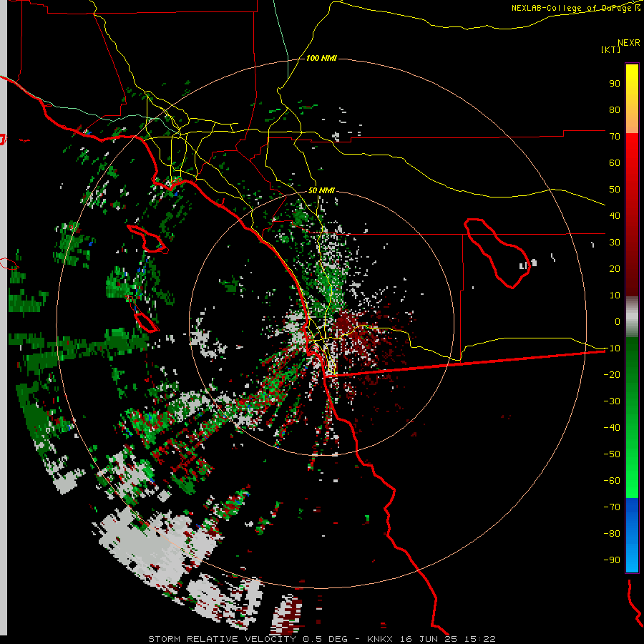
Task: Click the -10 label on the color scale
Action: coord(612,348)
